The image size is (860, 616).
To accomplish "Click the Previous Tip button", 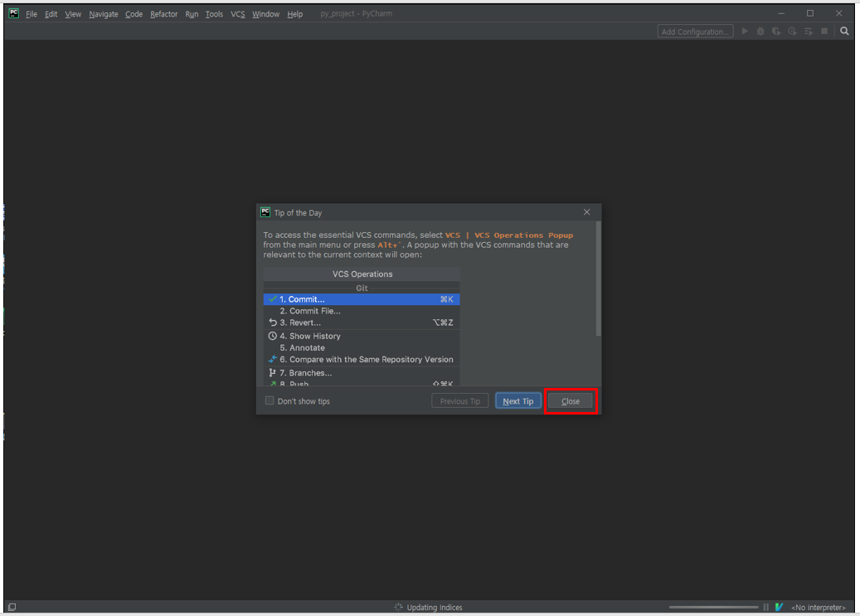I will click(x=459, y=401).
